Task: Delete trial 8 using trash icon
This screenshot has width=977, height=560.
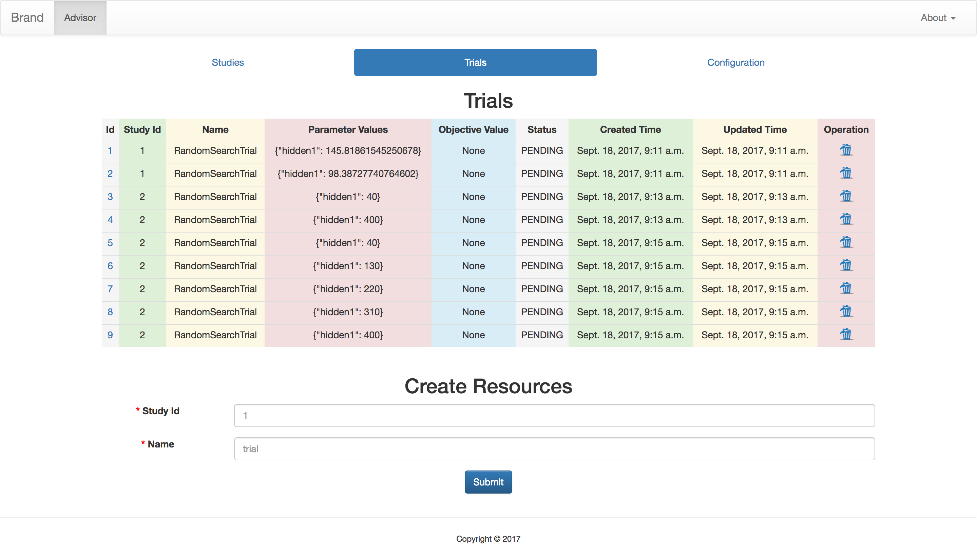Action: 845,312
